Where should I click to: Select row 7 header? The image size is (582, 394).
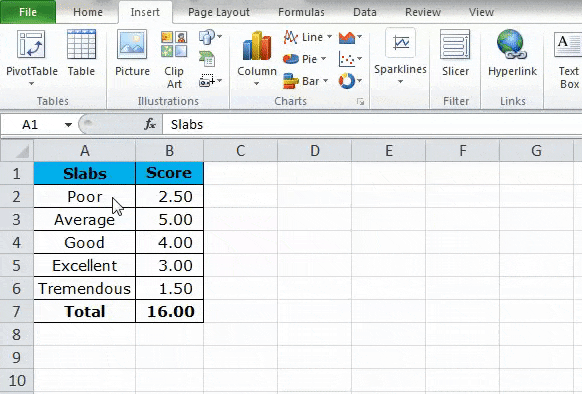click(17, 311)
